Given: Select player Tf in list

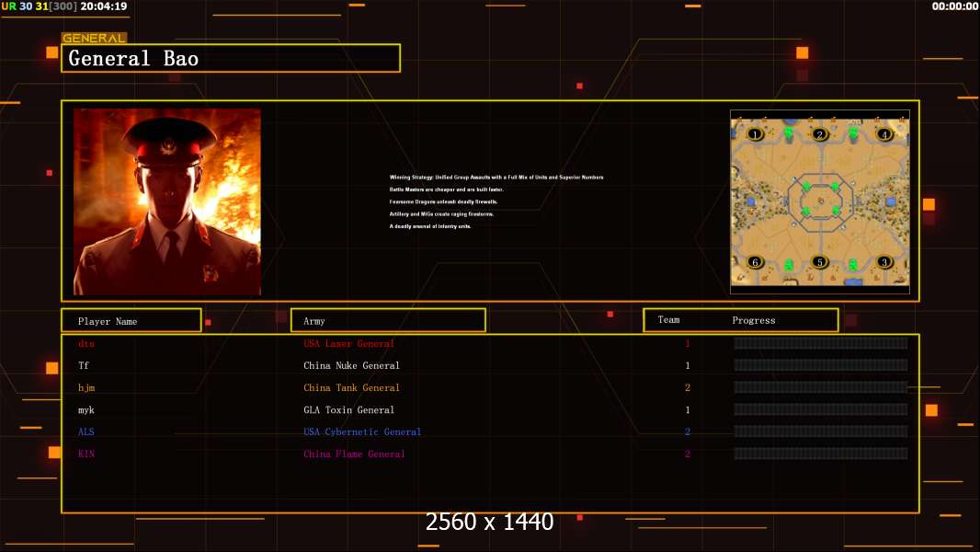Looking at the screenshot, I should (83, 365).
